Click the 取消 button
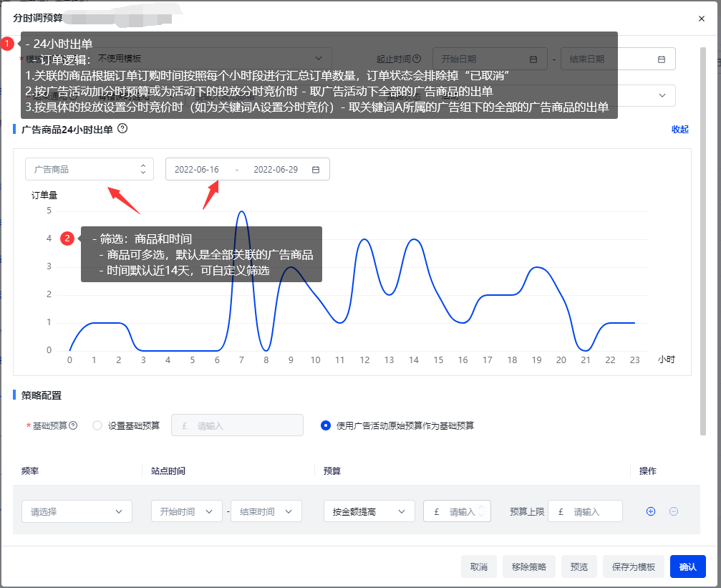 (479, 567)
